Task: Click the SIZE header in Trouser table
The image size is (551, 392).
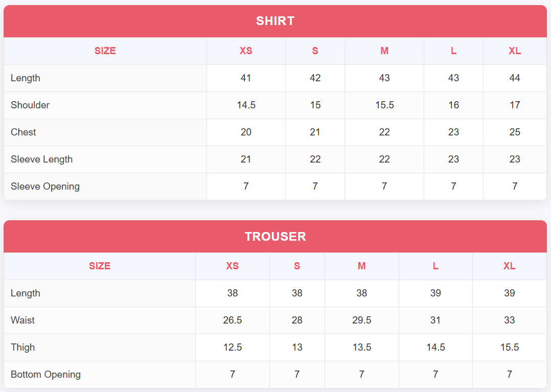Action: pyautogui.click(x=100, y=266)
